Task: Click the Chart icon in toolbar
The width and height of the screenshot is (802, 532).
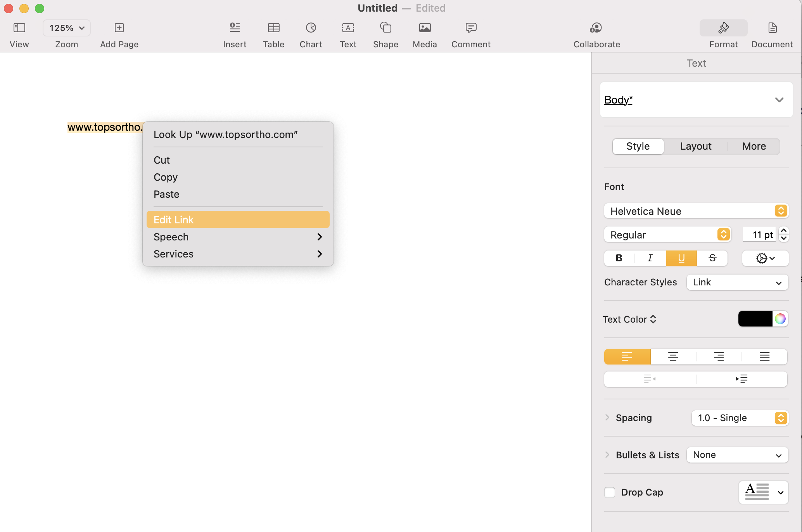Action: pos(311,28)
